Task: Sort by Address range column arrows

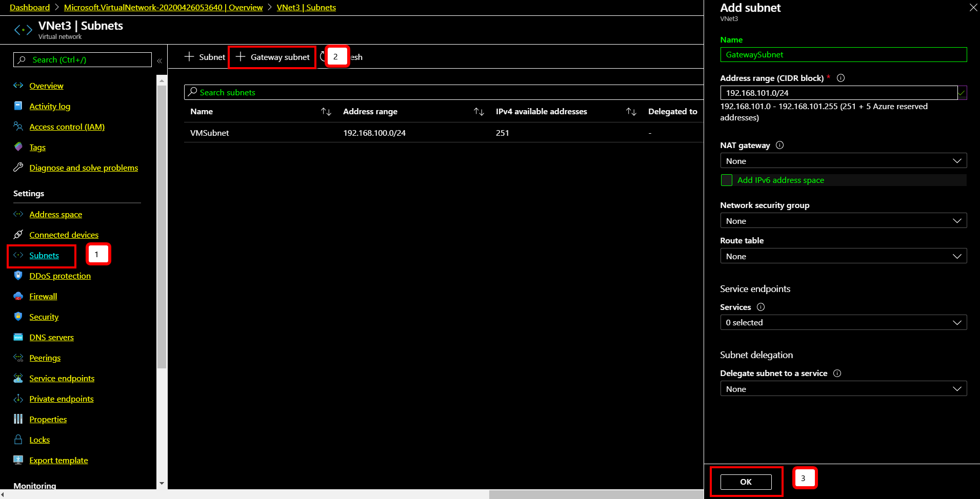Action: pyautogui.click(x=479, y=112)
